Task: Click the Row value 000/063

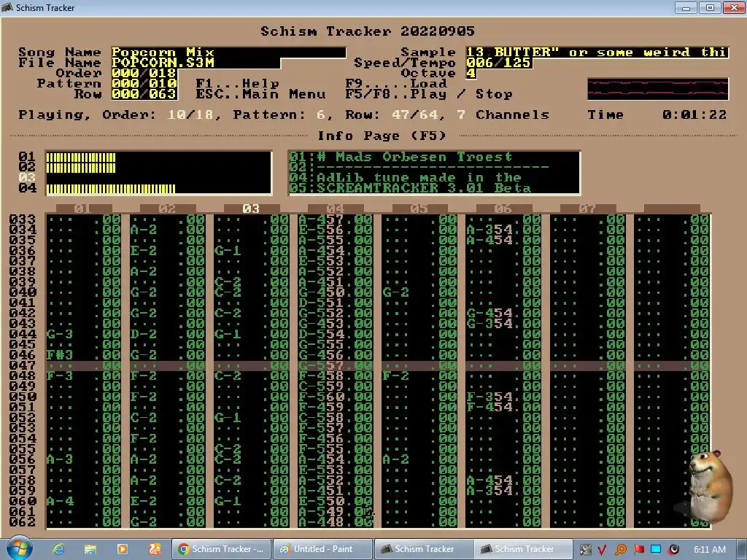Action: (x=144, y=94)
